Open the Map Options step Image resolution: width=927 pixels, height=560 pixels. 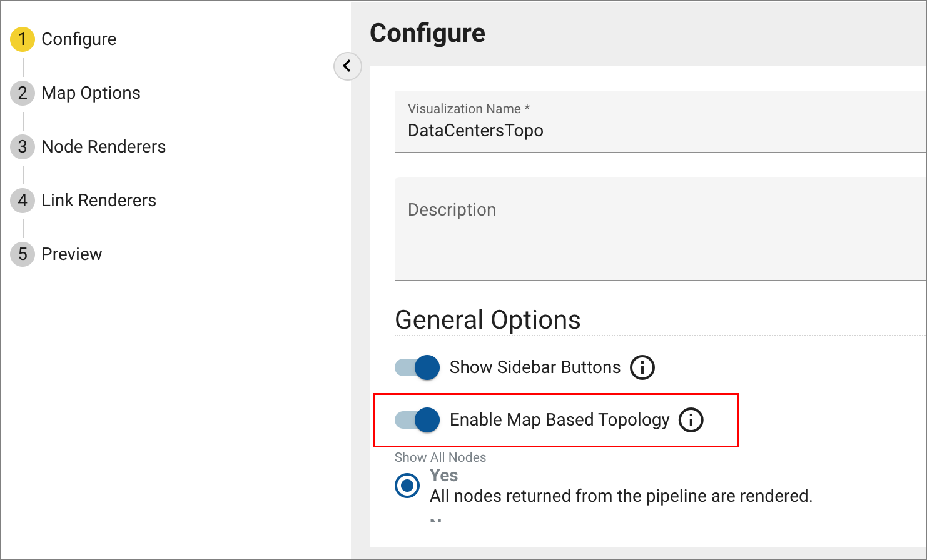point(91,92)
